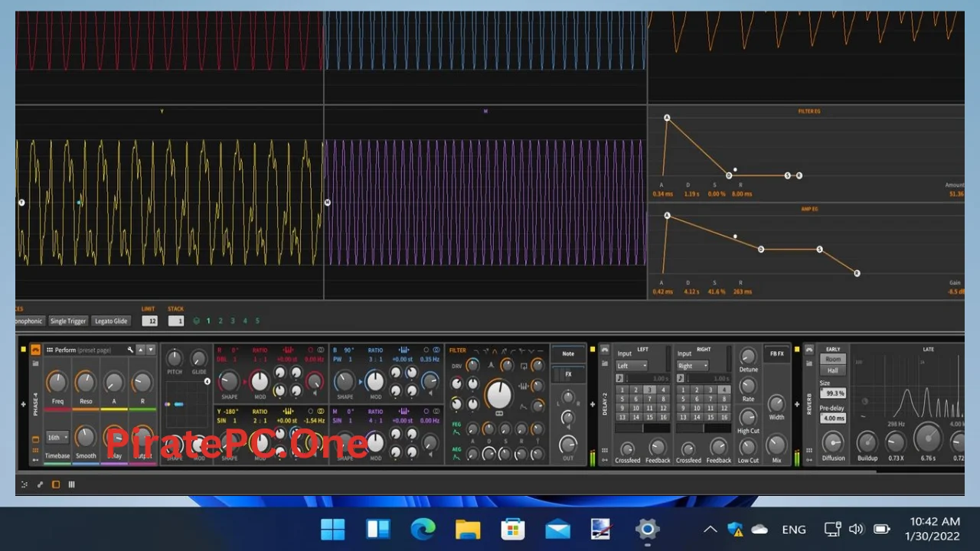Click the Freq knob
The width and height of the screenshot is (980, 551).
(x=57, y=381)
